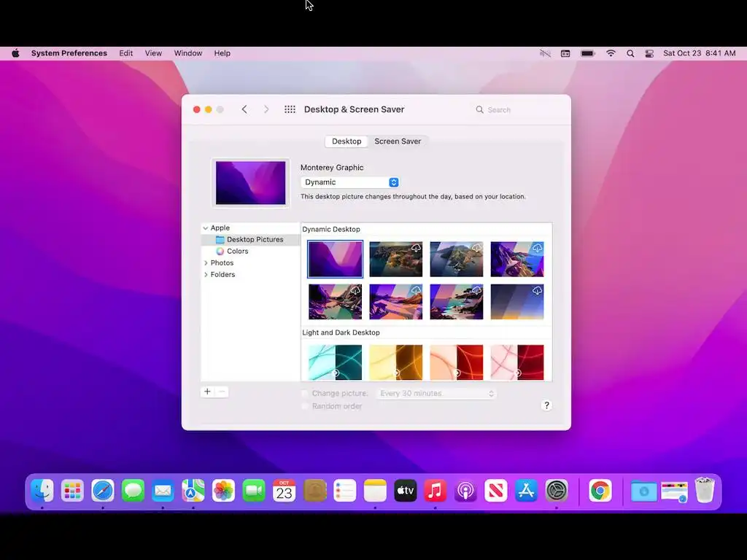Select Colors in the sidebar
The height and width of the screenshot is (560, 747).
(x=251, y=252)
